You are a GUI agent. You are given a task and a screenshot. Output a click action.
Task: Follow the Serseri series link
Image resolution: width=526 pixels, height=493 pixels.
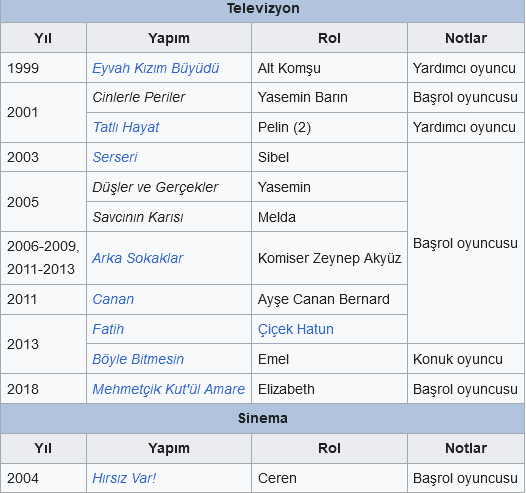pyautogui.click(x=115, y=157)
